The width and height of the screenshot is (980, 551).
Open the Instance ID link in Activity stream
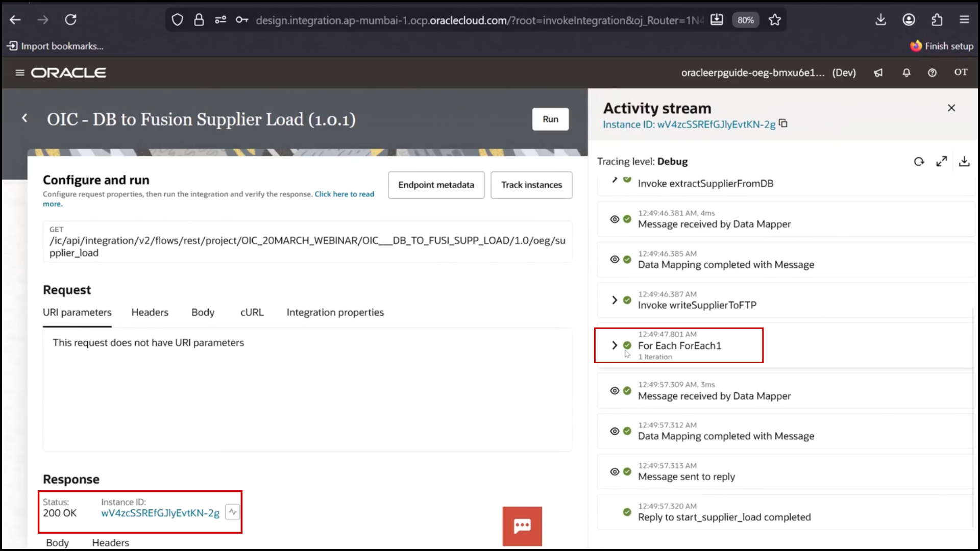click(x=689, y=124)
